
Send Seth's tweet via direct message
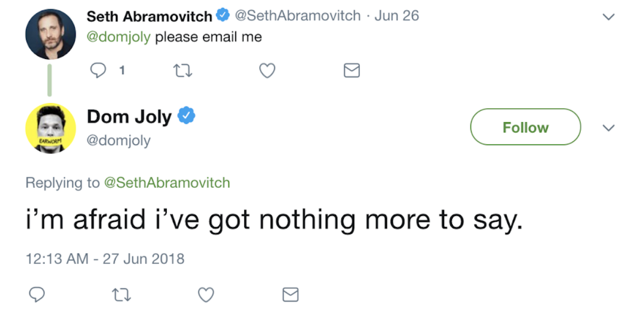click(x=352, y=70)
